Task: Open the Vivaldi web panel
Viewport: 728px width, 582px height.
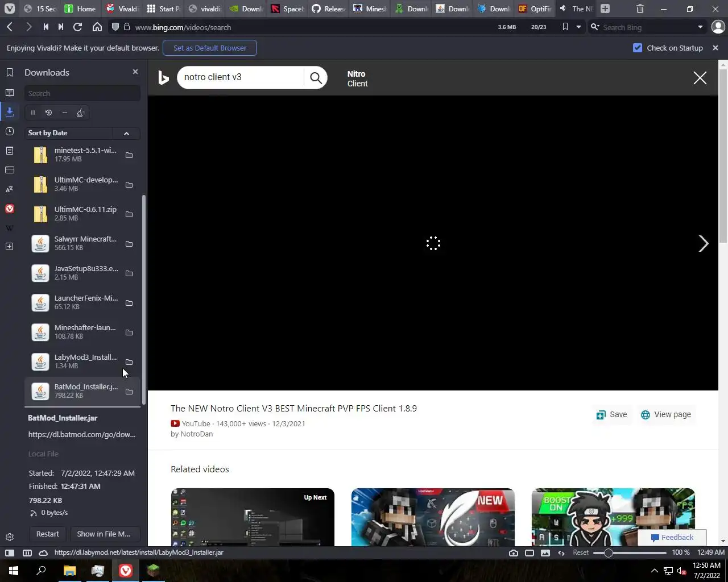Action: (10, 209)
